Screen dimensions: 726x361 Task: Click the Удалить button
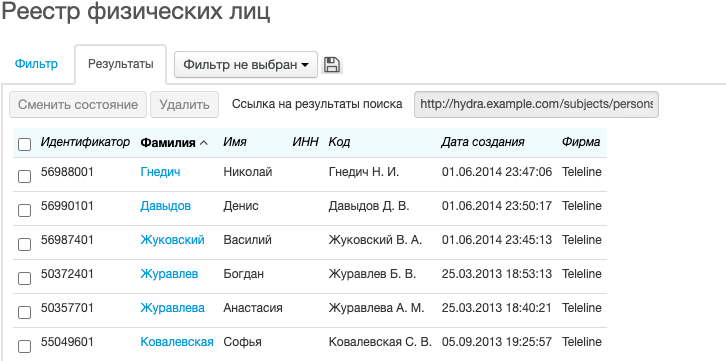click(184, 105)
